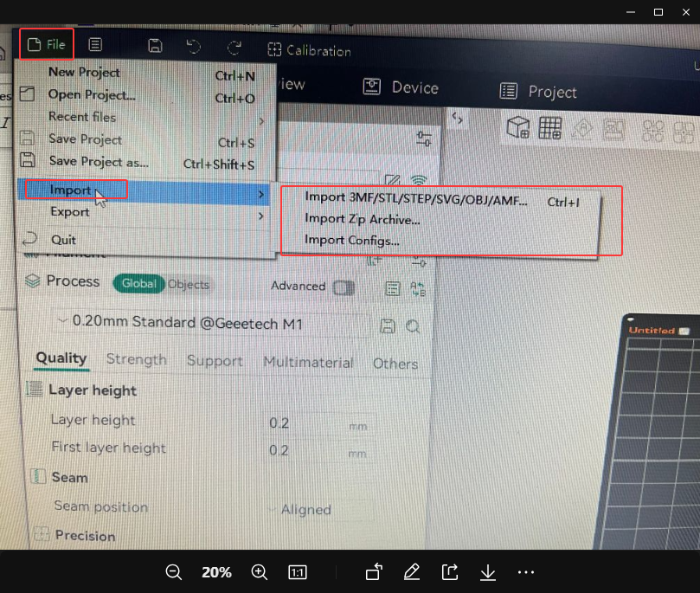The width and height of the screenshot is (700, 593).
Task: Click the plate grid icon in 3D toolbar
Action: click(x=549, y=128)
